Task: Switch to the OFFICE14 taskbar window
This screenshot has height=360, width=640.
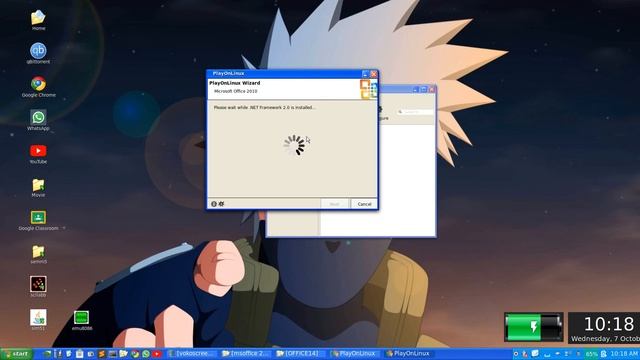Action: [x=301, y=353]
